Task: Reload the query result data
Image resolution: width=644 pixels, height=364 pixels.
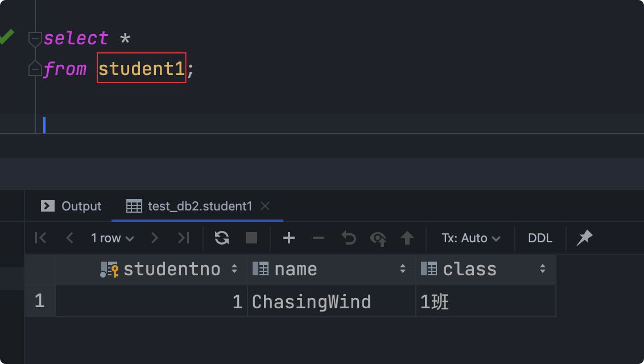Action: click(222, 238)
